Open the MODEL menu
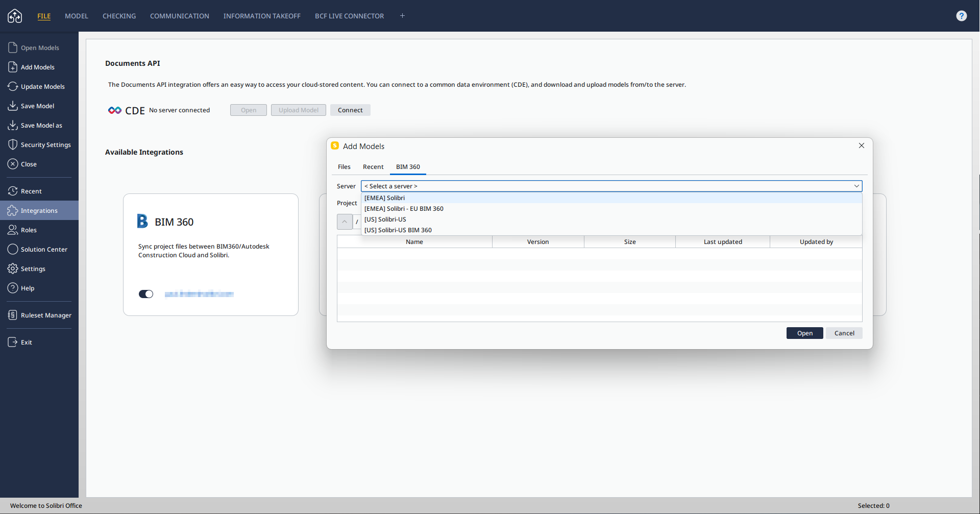The height and width of the screenshot is (514, 980). (77, 16)
